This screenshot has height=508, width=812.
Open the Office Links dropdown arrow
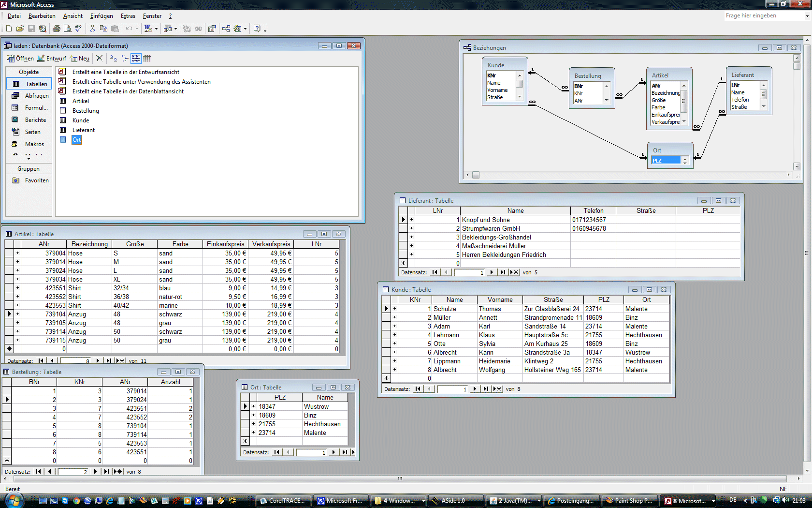pos(156,29)
